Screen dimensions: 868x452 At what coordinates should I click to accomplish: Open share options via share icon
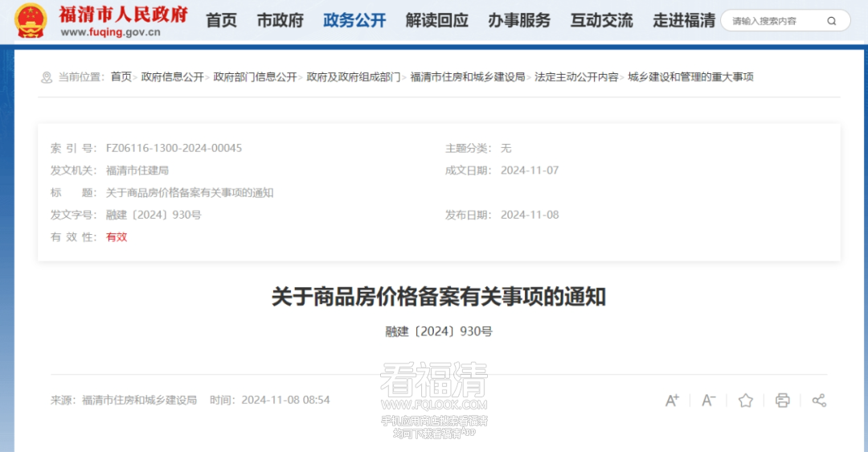point(819,400)
